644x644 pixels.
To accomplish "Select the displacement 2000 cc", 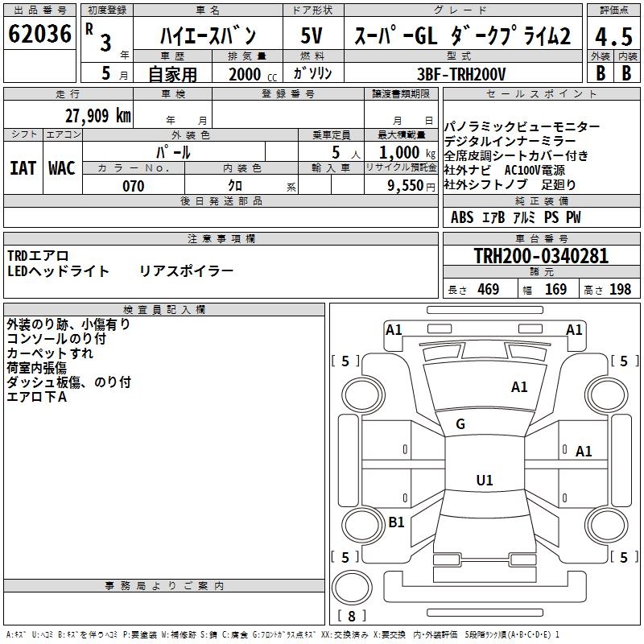I will (253, 74).
